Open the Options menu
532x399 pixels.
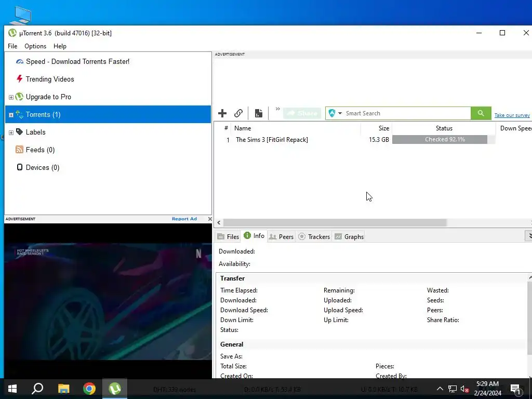pyautogui.click(x=35, y=46)
